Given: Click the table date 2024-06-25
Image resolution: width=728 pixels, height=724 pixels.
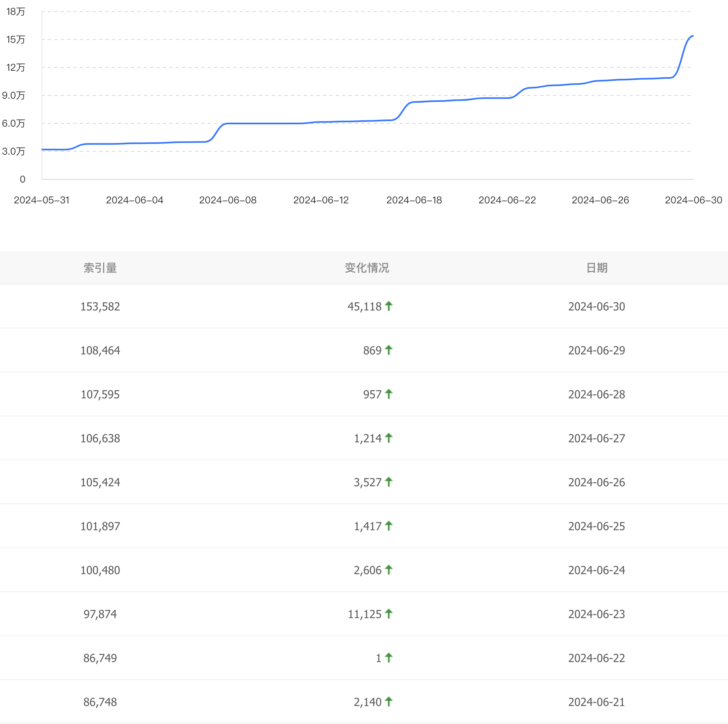Looking at the screenshot, I should point(597,526).
